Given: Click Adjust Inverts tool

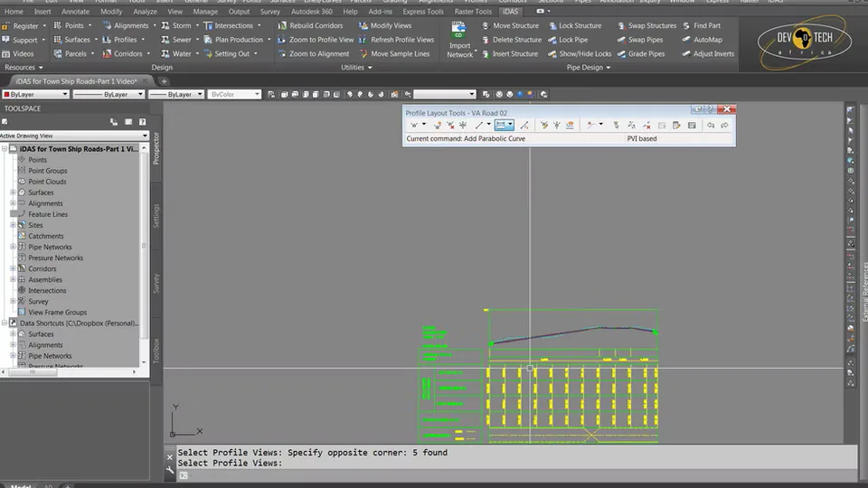Looking at the screenshot, I should click(x=708, y=53).
